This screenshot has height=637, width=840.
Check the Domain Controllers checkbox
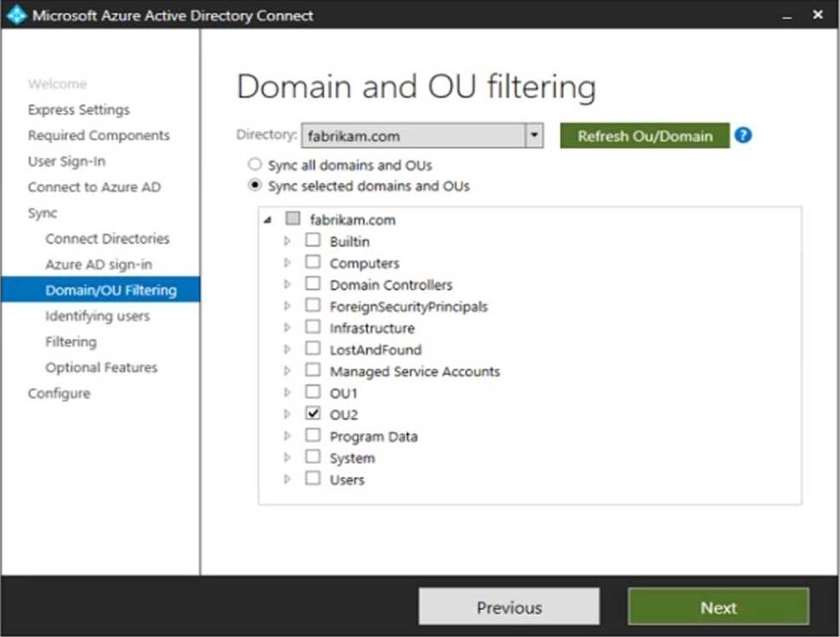pyautogui.click(x=313, y=284)
